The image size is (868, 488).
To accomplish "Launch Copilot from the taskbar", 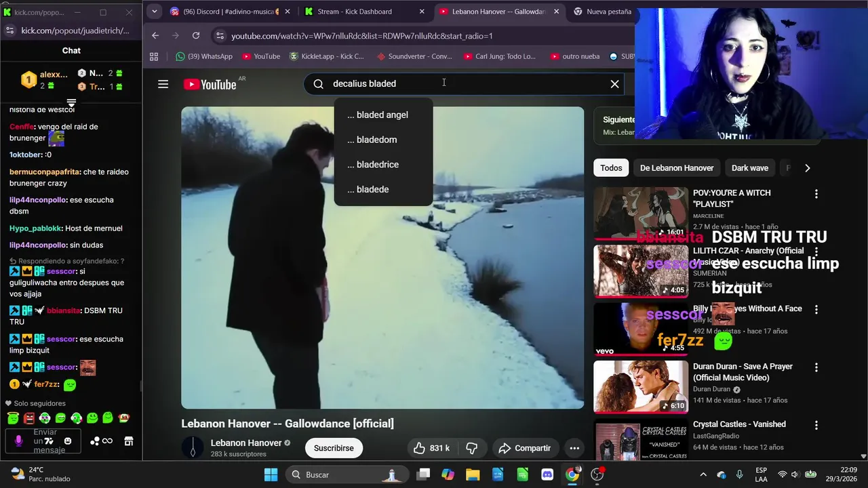I will [x=448, y=474].
